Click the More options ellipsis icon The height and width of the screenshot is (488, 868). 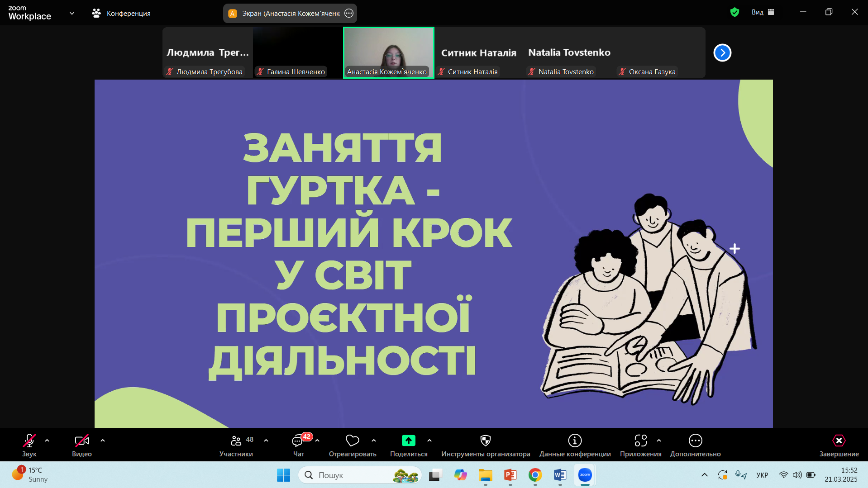[x=695, y=441]
